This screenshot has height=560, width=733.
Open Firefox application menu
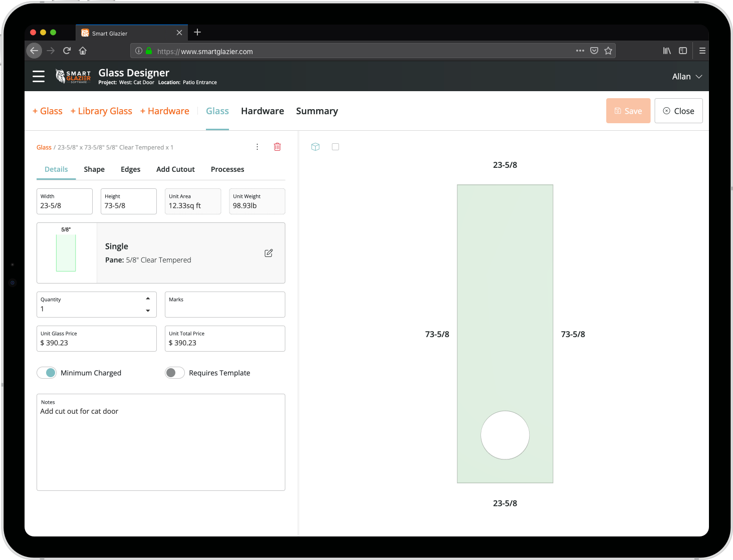[x=702, y=51]
